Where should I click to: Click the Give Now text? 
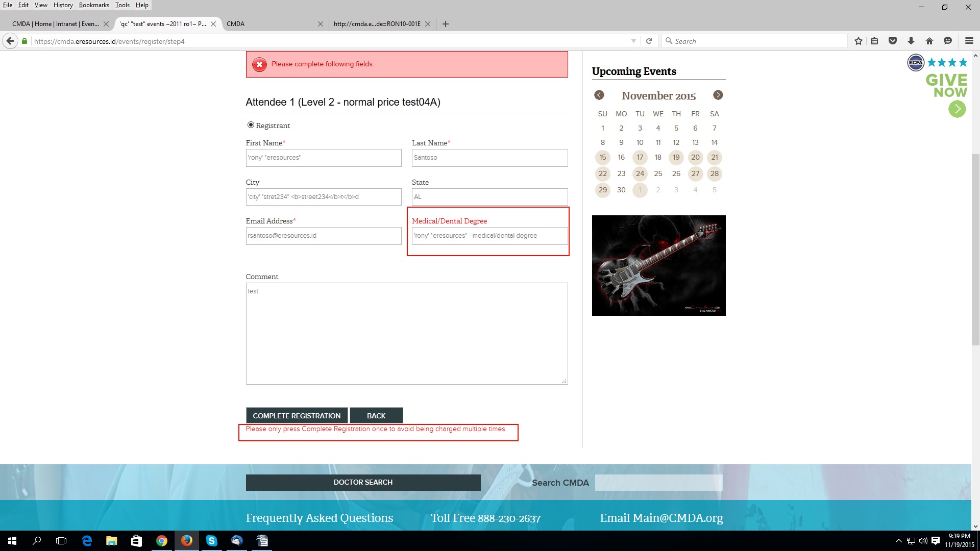click(946, 86)
